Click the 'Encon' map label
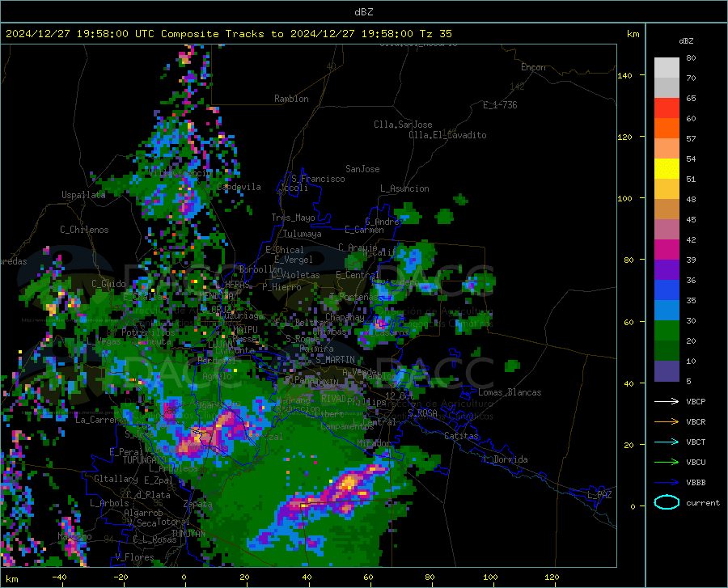This screenshot has width=728, height=588. pyautogui.click(x=533, y=67)
